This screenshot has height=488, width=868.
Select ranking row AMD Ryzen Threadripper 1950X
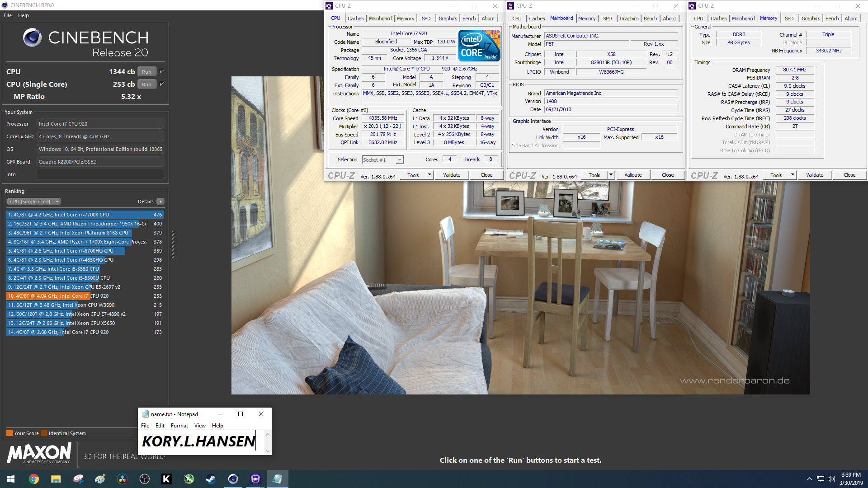(85, 224)
